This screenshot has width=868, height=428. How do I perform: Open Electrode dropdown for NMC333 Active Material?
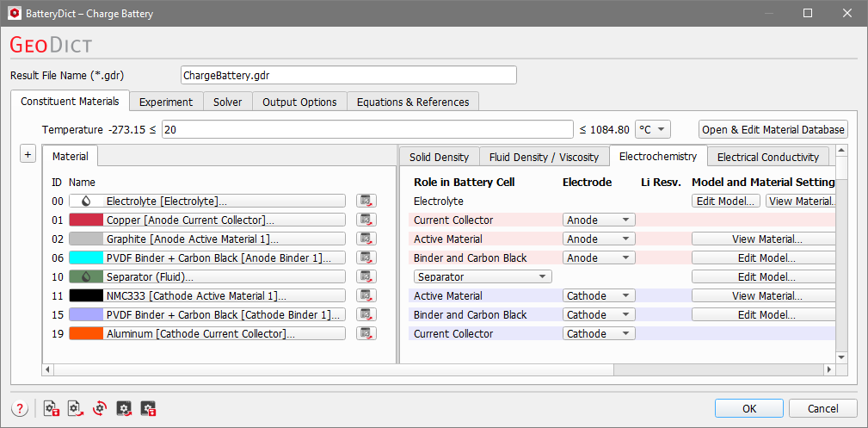click(x=599, y=295)
